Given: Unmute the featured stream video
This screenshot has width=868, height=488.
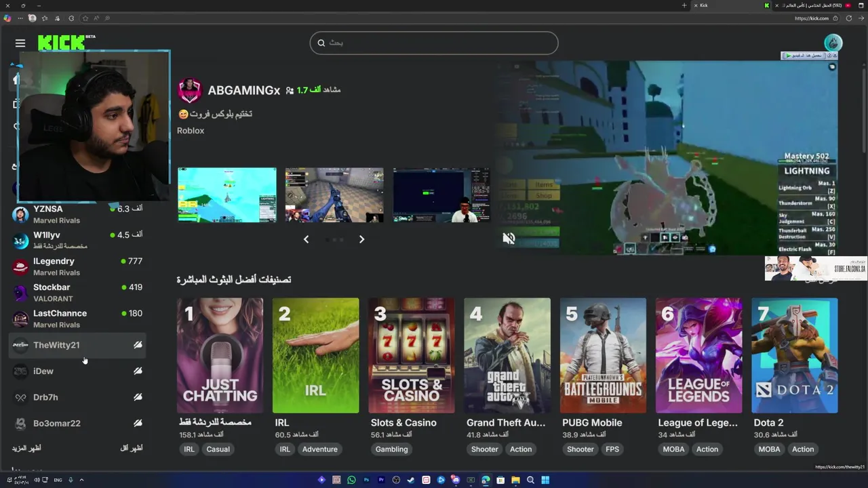Looking at the screenshot, I should tap(509, 238).
